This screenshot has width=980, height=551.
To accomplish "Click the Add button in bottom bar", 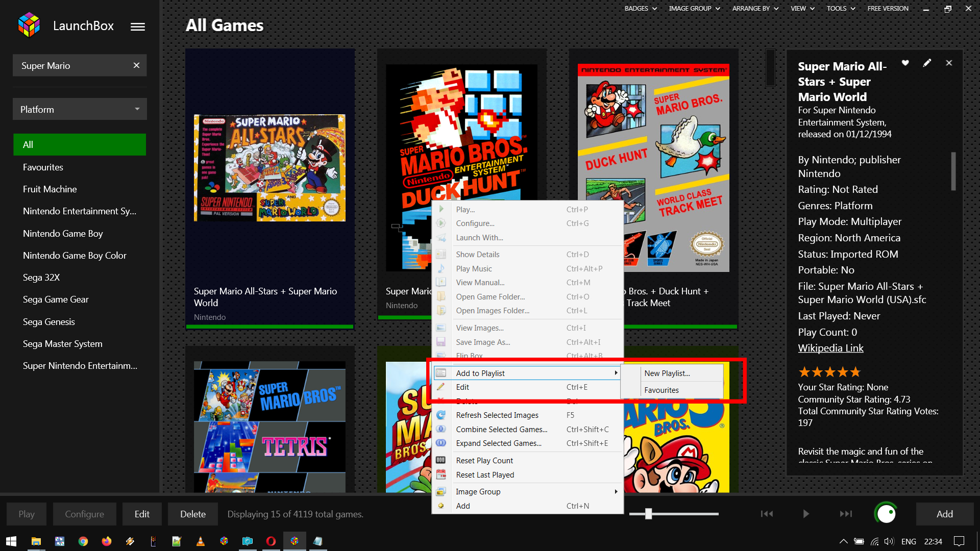I will click(945, 514).
